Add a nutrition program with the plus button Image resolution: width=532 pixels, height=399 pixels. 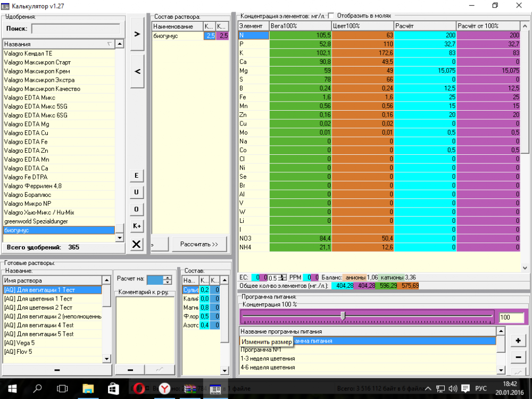tap(518, 340)
